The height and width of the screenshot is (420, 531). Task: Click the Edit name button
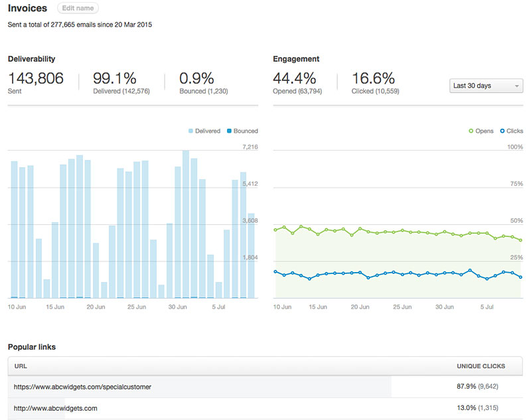[78, 8]
